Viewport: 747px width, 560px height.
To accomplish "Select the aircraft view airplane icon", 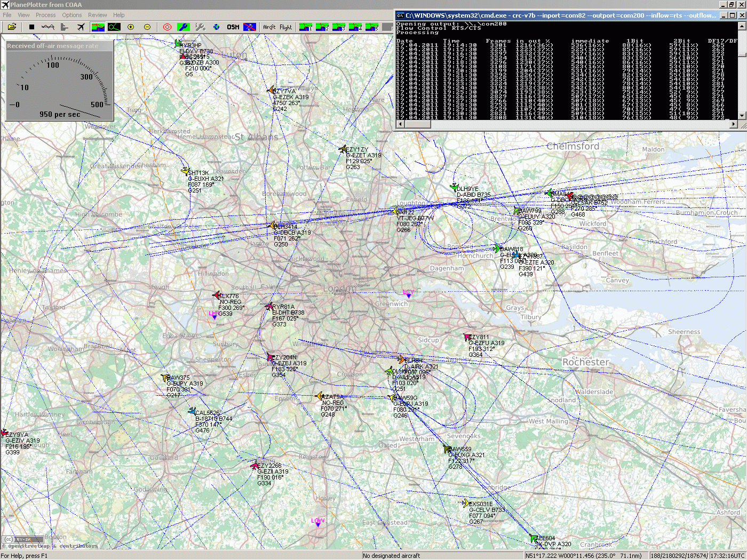I will pos(81,27).
